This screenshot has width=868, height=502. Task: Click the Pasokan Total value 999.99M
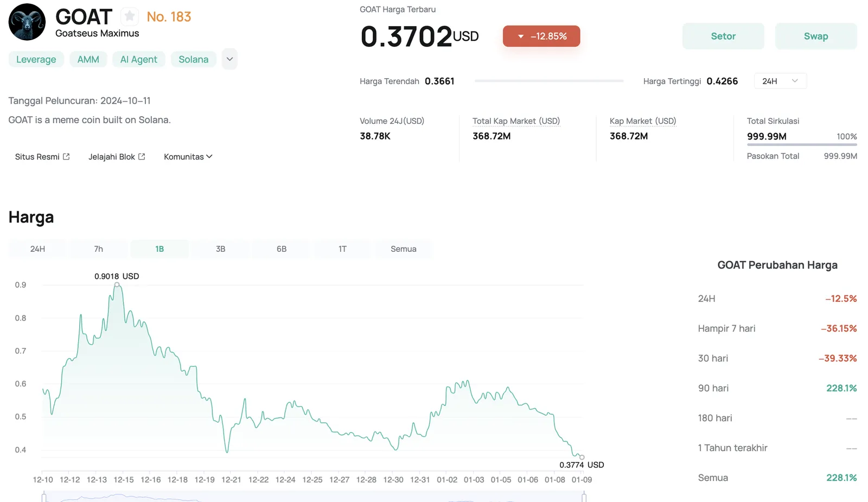(840, 156)
